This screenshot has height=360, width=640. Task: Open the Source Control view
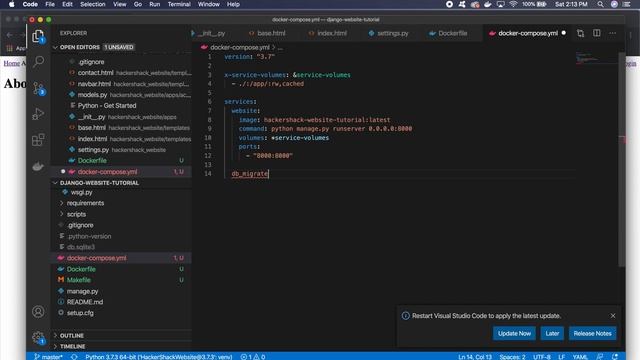pyautogui.click(x=38, y=88)
